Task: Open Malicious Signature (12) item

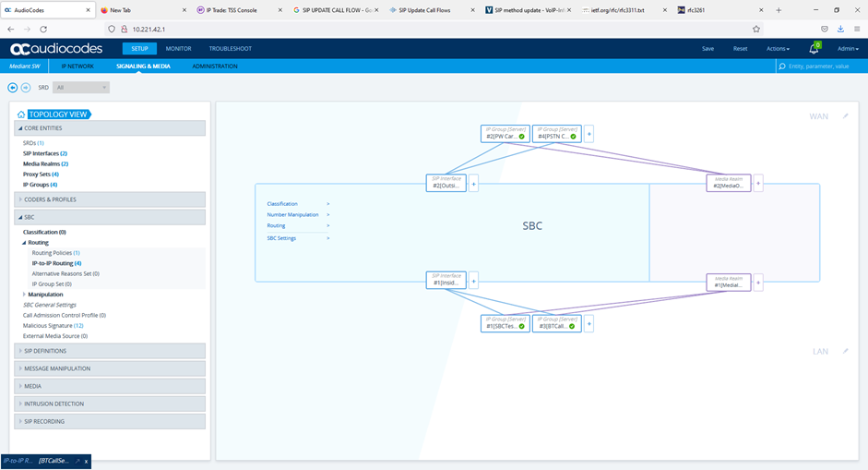Action: 54,326
